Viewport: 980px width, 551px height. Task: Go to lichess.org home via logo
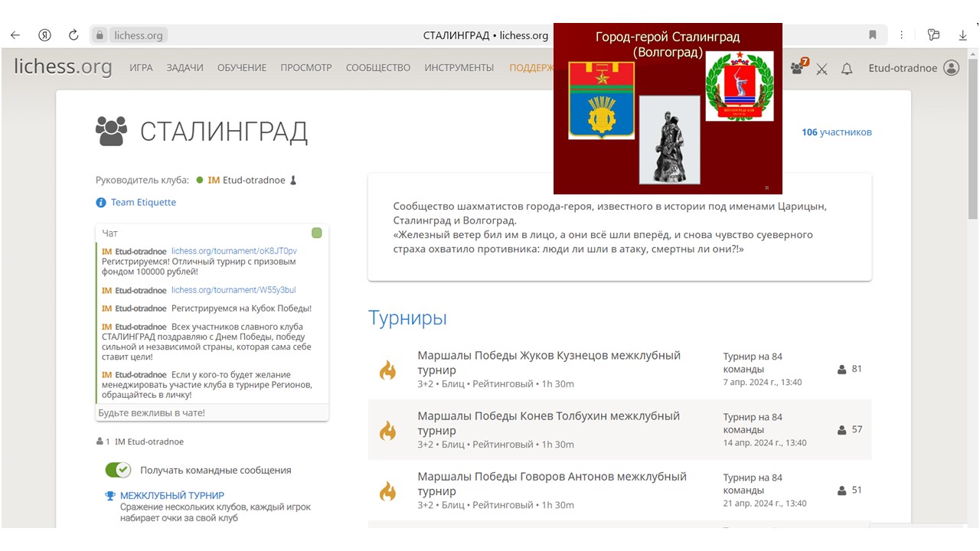click(x=63, y=67)
